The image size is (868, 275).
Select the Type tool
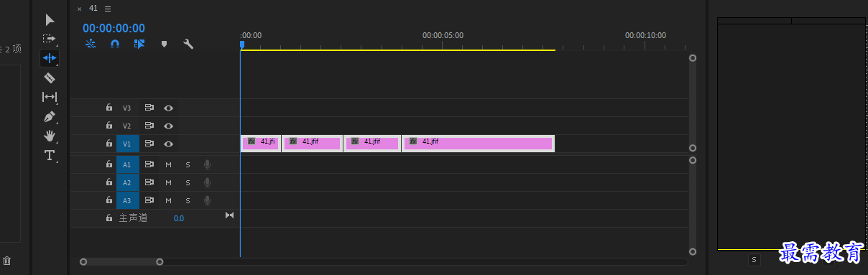pos(50,155)
